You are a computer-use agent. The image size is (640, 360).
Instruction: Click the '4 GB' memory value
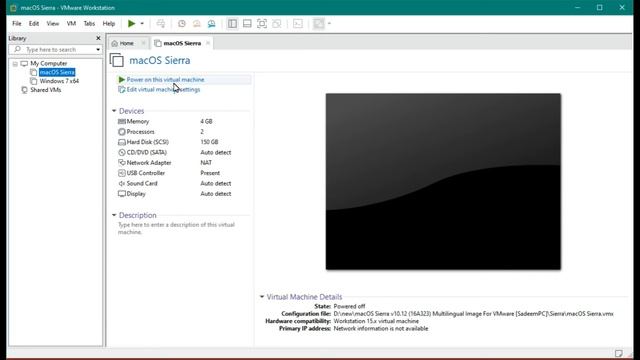(x=206, y=121)
